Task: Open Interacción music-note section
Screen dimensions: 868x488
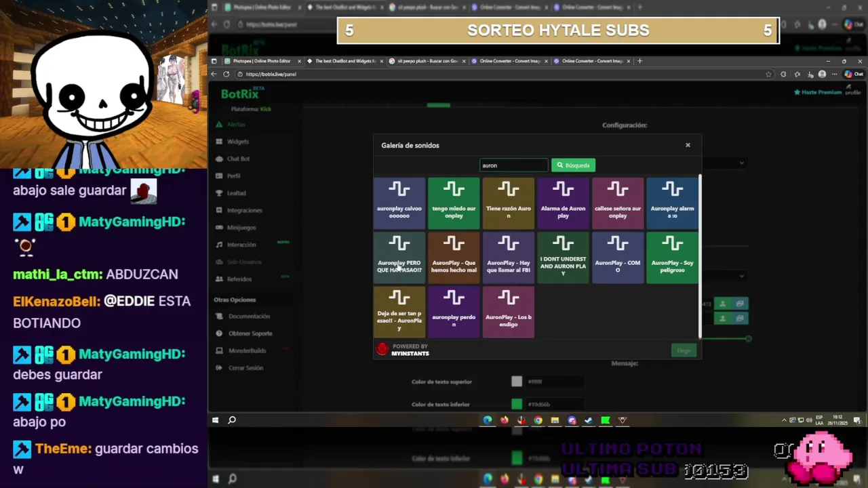Action: [x=236, y=245]
